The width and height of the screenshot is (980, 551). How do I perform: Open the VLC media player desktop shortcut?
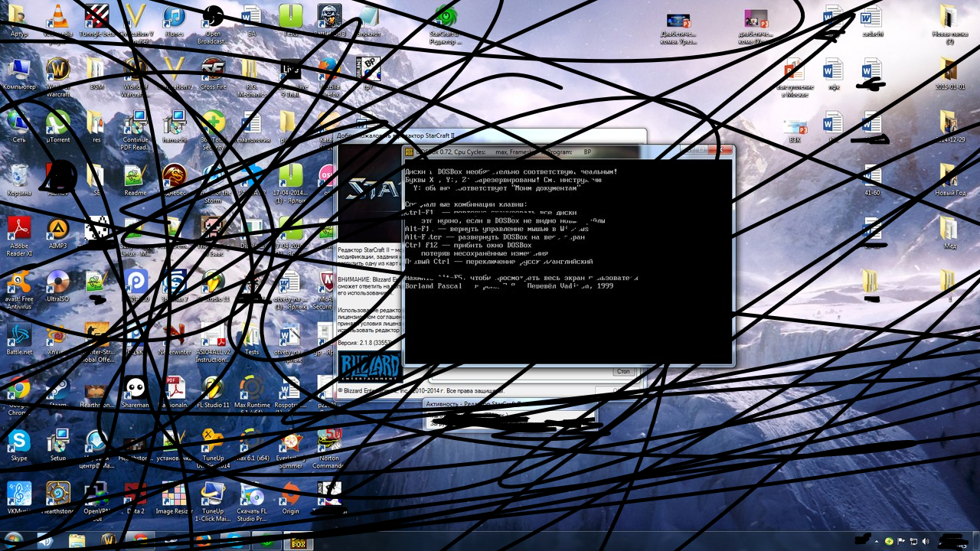57,18
